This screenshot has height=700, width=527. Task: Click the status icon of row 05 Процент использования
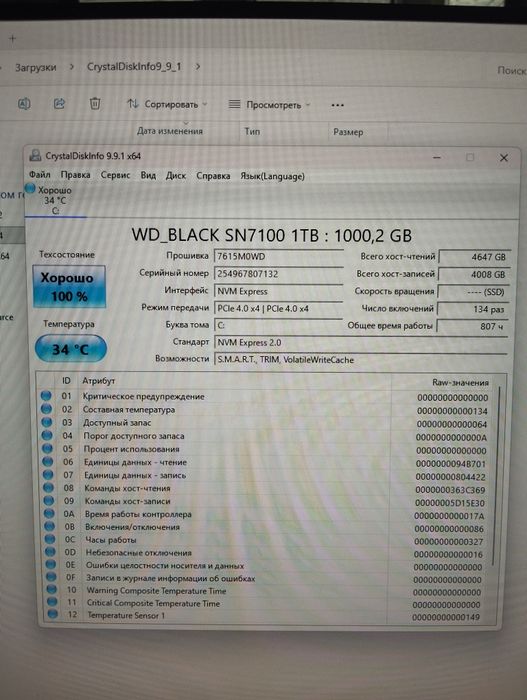(47, 448)
